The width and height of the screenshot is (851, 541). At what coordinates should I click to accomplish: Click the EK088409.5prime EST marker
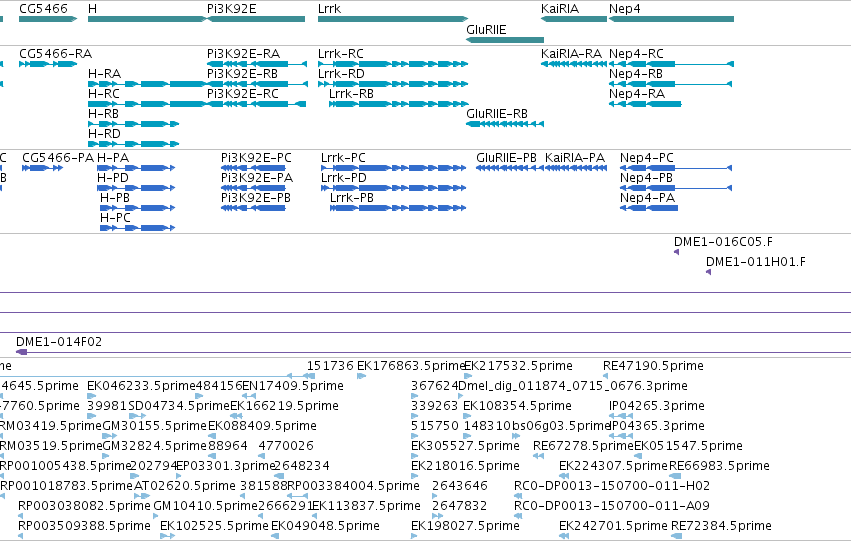213,436
